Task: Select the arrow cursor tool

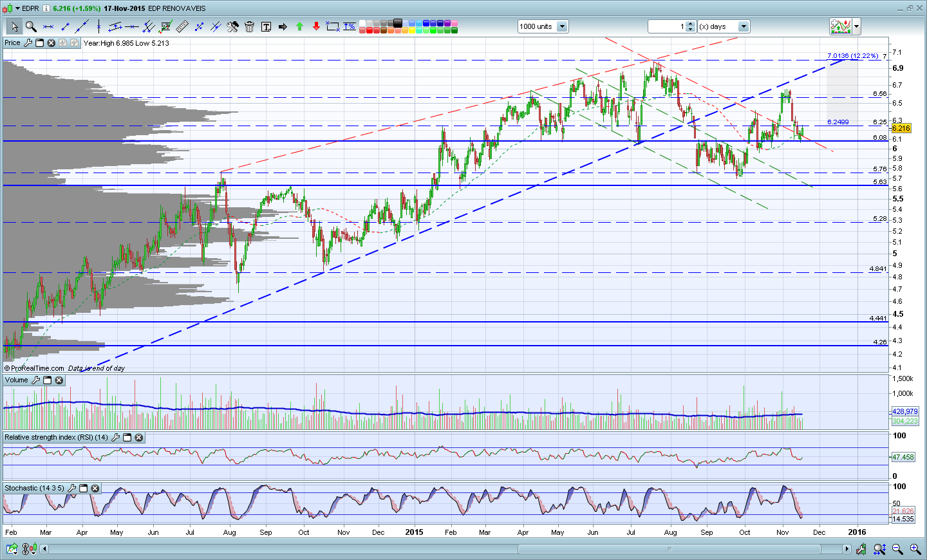Action: coord(14,26)
